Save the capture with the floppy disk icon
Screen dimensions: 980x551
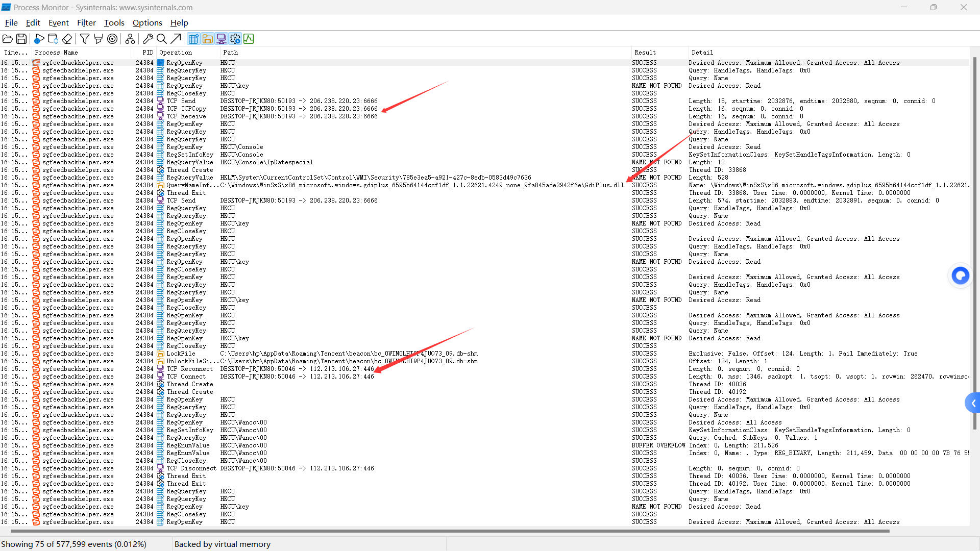tap(21, 39)
